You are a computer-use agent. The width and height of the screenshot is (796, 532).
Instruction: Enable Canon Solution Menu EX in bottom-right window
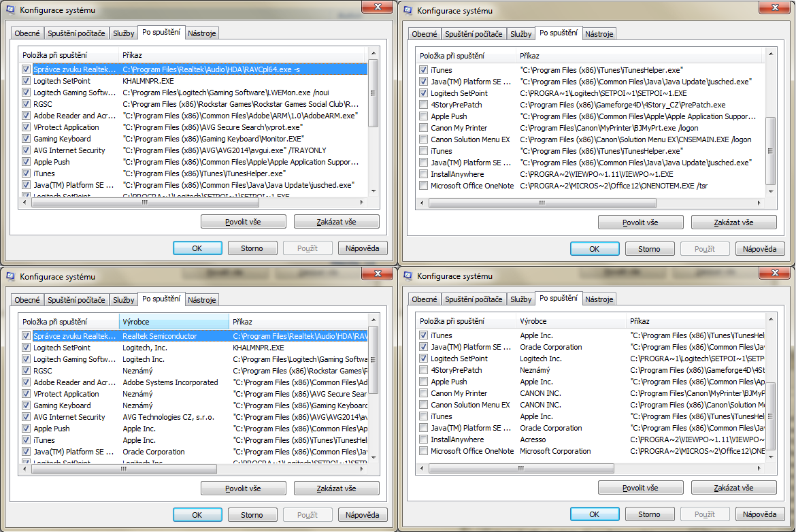click(x=423, y=405)
